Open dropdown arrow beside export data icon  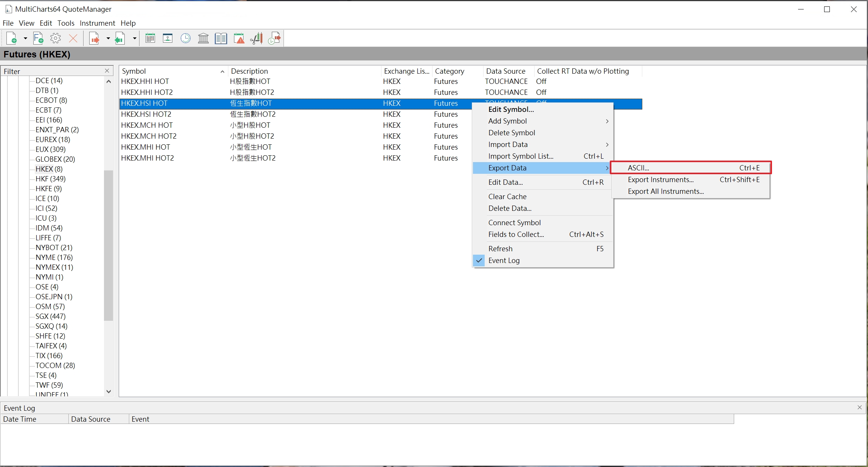[108, 38]
